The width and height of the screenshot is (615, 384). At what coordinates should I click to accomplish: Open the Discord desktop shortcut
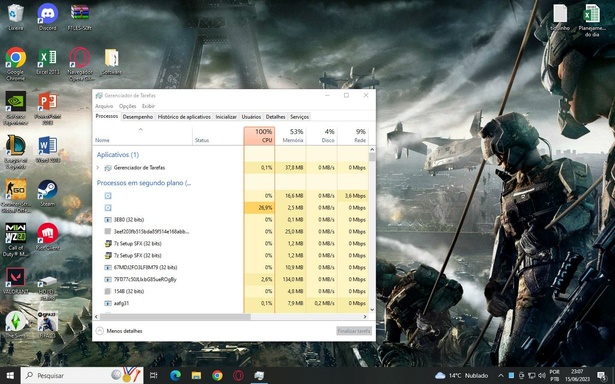coord(47,17)
